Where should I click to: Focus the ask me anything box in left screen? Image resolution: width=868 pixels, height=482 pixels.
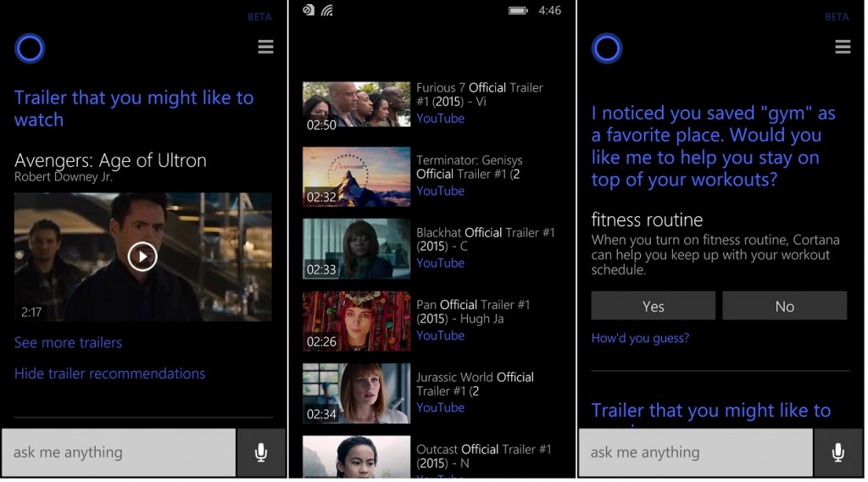click(119, 452)
